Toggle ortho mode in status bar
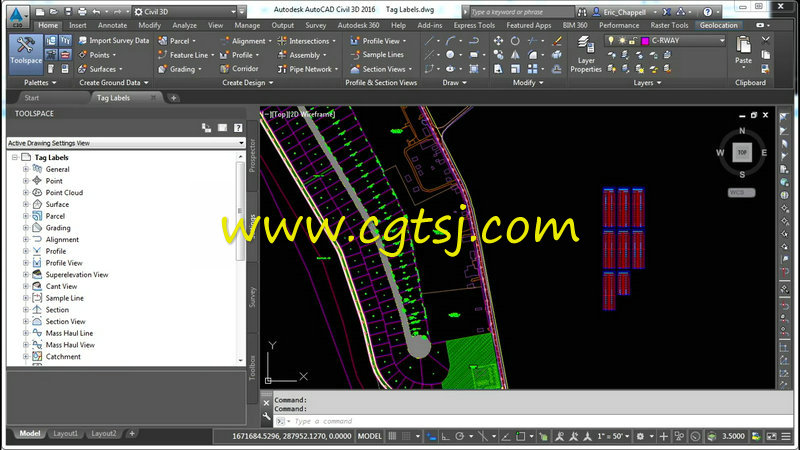 (445, 436)
